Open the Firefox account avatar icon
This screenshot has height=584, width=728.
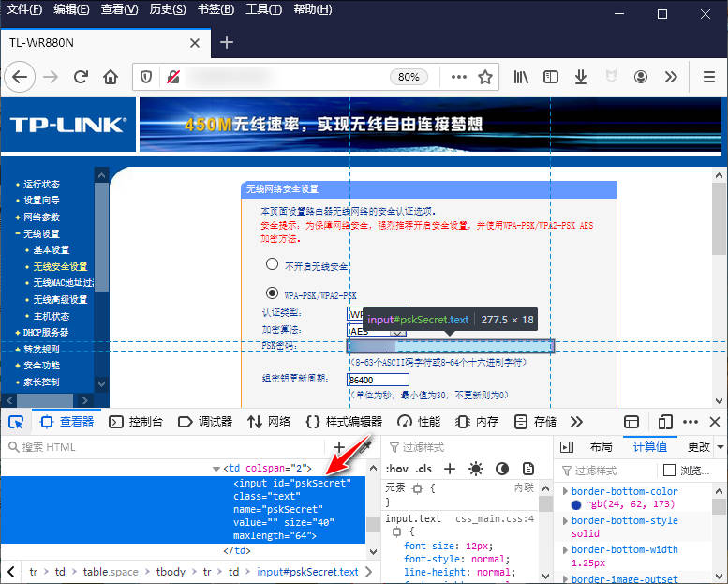click(x=641, y=77)
